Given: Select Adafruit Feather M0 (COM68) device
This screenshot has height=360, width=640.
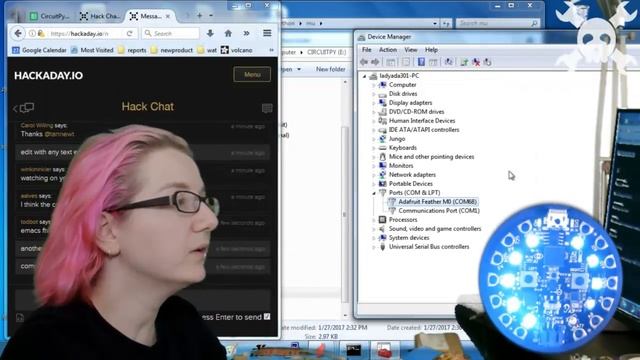Looking at the screenshot, I should [437, 202].
